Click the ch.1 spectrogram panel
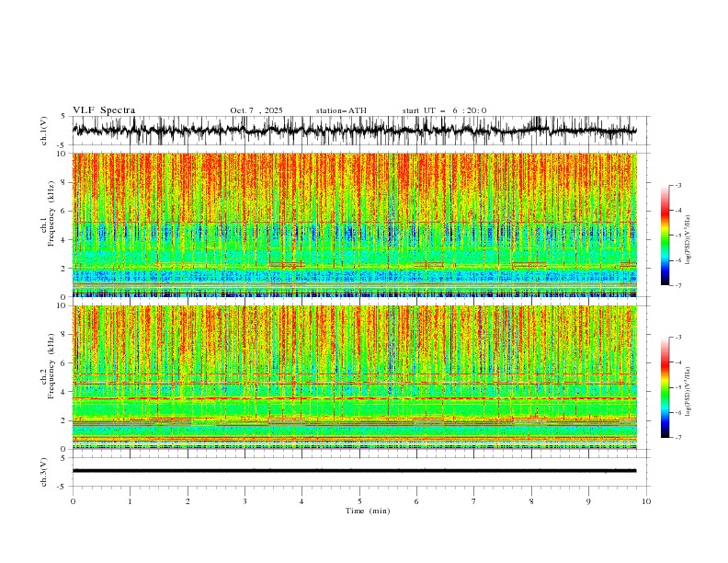 [x=354, y=224]
